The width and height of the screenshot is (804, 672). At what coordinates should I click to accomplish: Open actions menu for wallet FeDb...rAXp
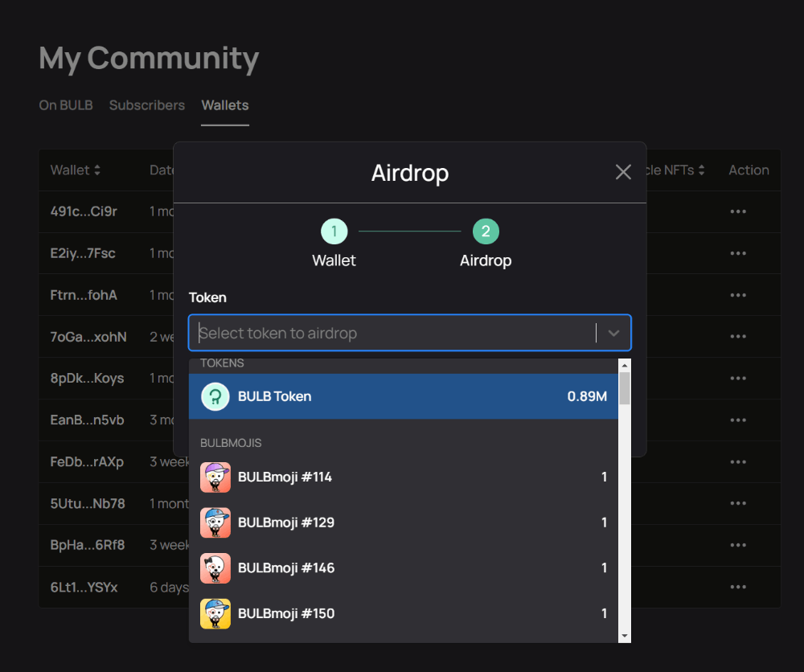pyautogui.click(x=738, y=462)
